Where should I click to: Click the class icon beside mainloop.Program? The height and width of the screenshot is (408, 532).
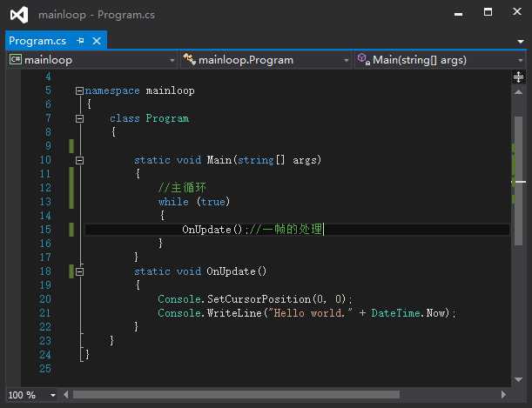(189, 59)
